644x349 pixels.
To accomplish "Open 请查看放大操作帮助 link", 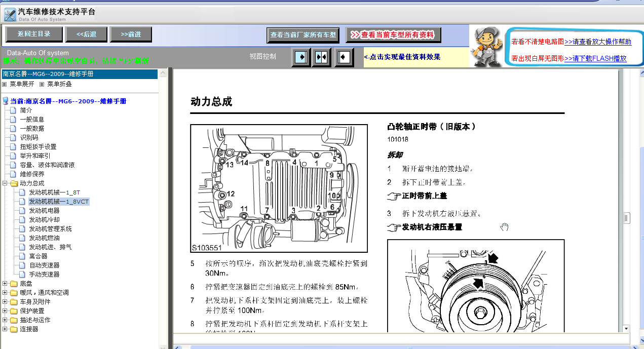I will [598, 42].
